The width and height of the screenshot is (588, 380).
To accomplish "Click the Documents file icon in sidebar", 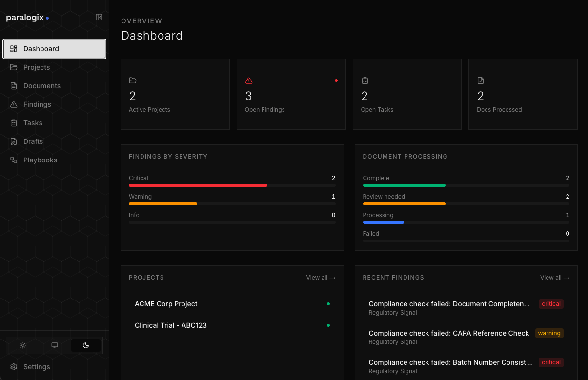I will tap(14, 86).
